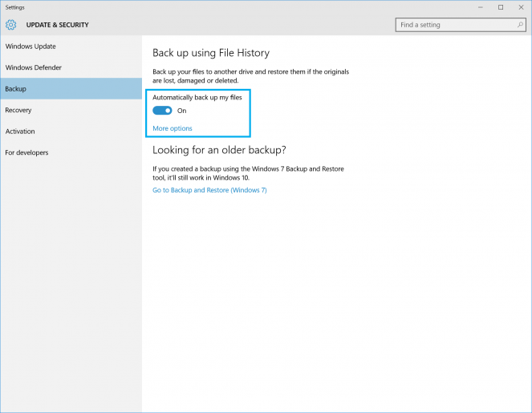Focus the Find a setting field
This screenshot has width=532, height=413.
point(461,25)
